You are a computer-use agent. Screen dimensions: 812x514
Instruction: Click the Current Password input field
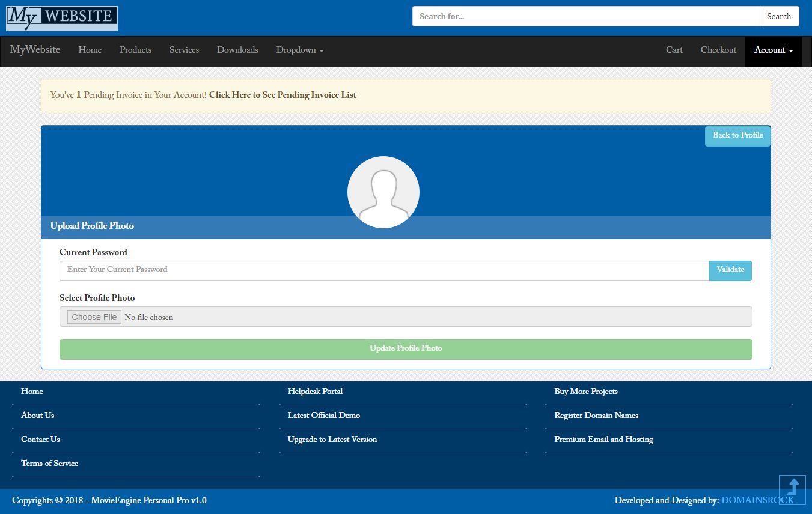pos(384,270)
